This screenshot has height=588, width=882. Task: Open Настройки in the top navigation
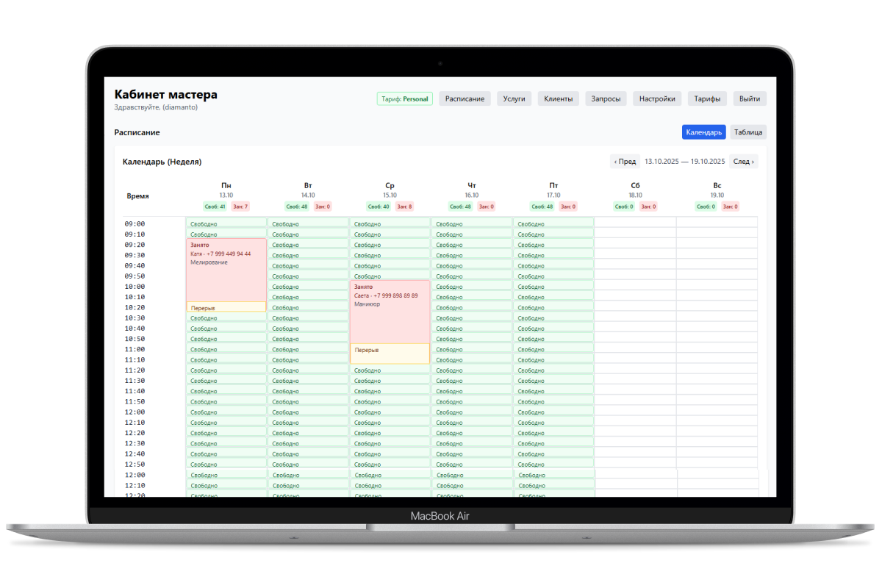point(656,98)
